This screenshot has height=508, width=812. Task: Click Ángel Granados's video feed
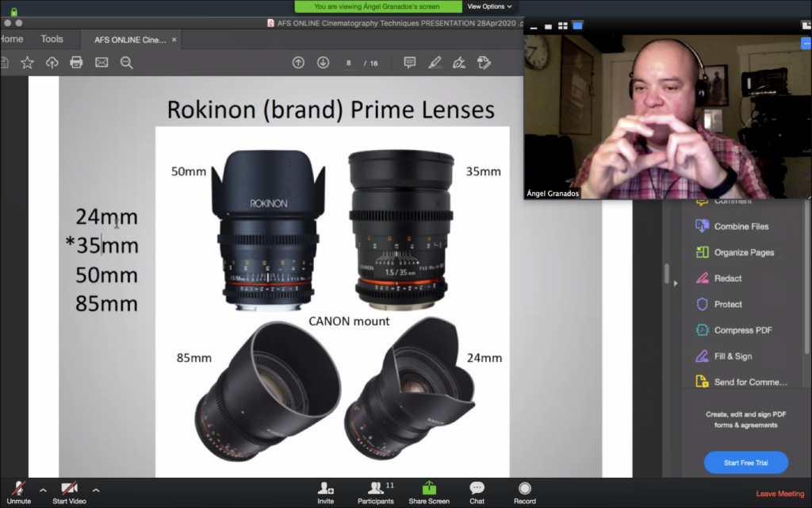pyautogui.click(x=666, y=117)
